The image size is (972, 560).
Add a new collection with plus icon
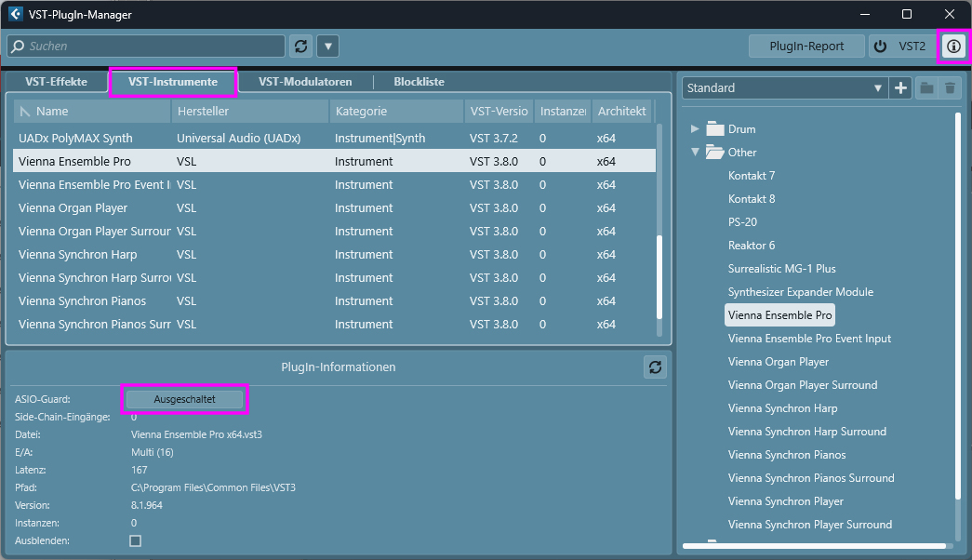coord(900,88)
